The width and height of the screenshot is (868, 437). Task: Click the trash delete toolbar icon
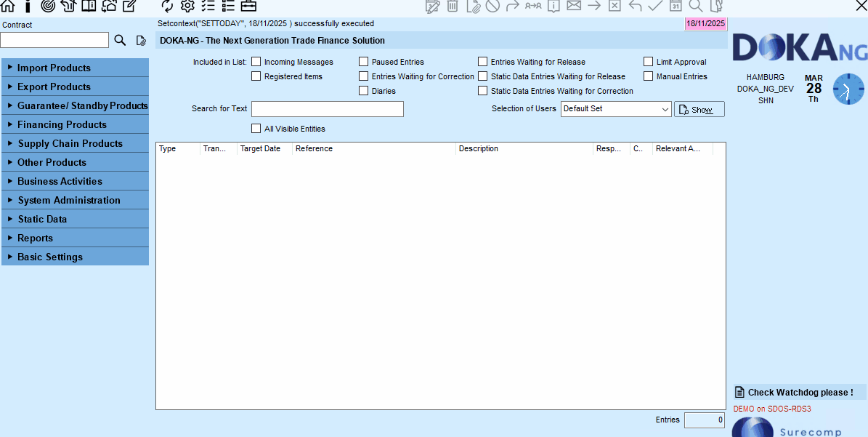pyautogui.click(x=453, y=6)
